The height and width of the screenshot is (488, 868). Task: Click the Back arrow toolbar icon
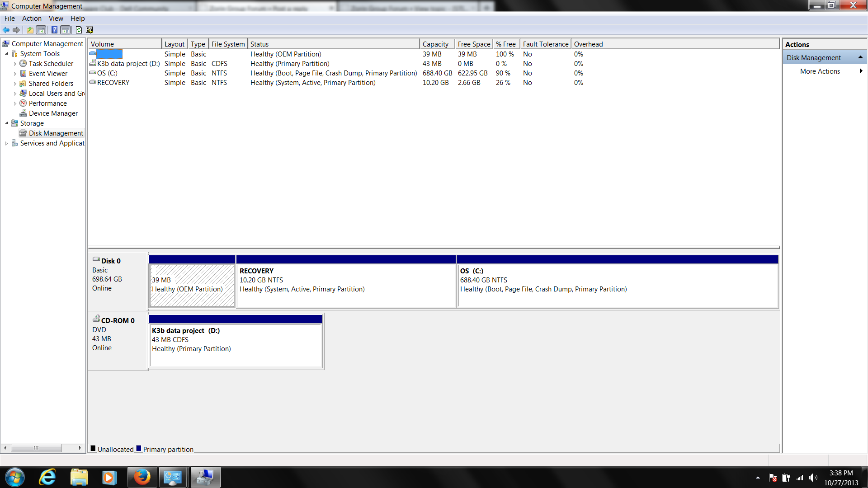pyautogui.click(x=6, y=30)
